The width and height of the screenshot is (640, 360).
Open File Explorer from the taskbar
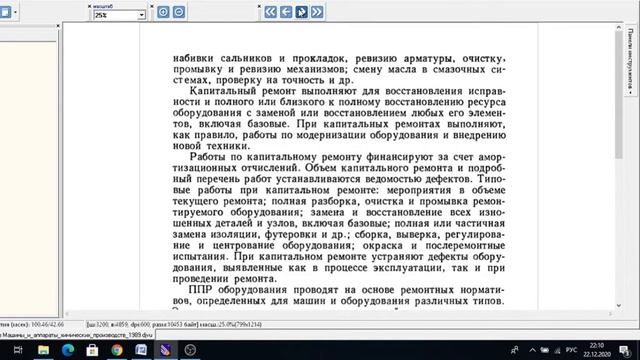(x=43, y=350)
